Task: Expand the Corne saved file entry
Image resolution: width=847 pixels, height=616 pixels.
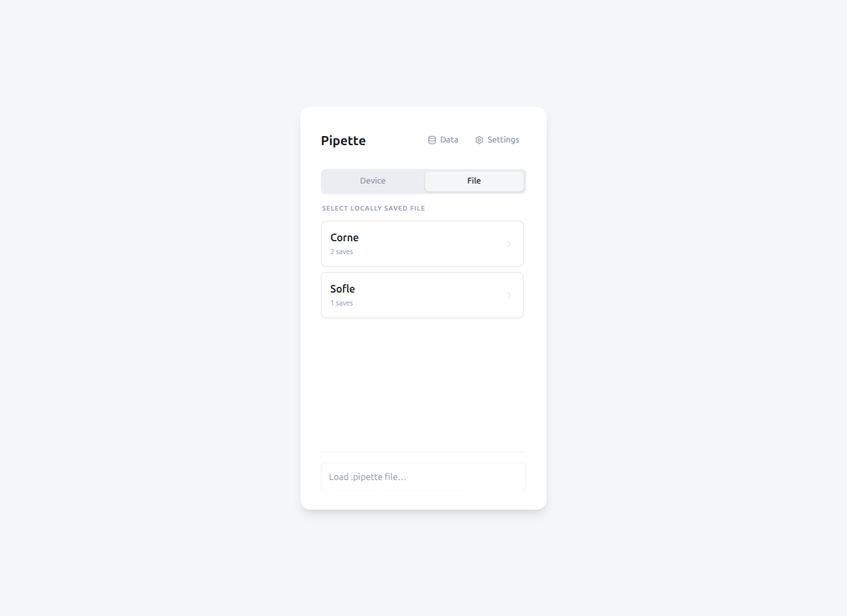Action: pos(422,244)
